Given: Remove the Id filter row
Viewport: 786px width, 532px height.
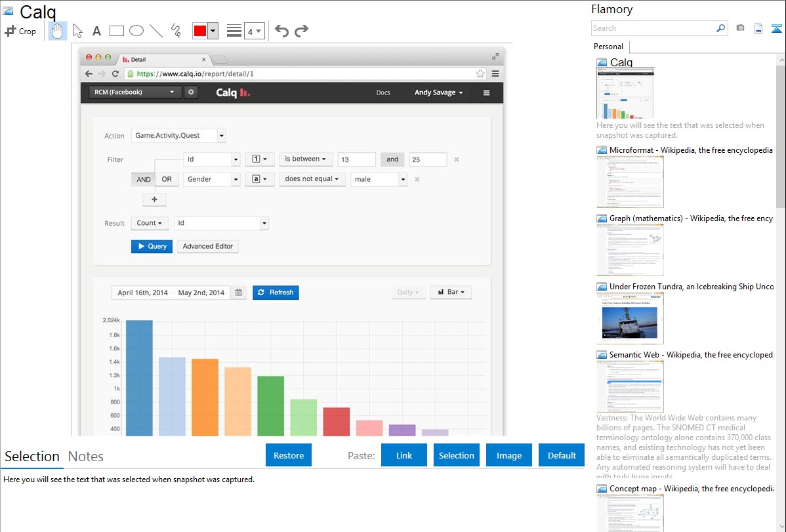Looking at the screenshot, I should pyautogui.click(x=457, y=159).
